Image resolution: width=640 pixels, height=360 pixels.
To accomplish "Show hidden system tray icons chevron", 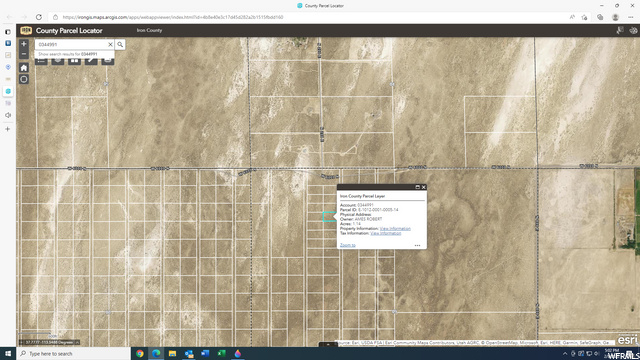I will pos(565,353).
